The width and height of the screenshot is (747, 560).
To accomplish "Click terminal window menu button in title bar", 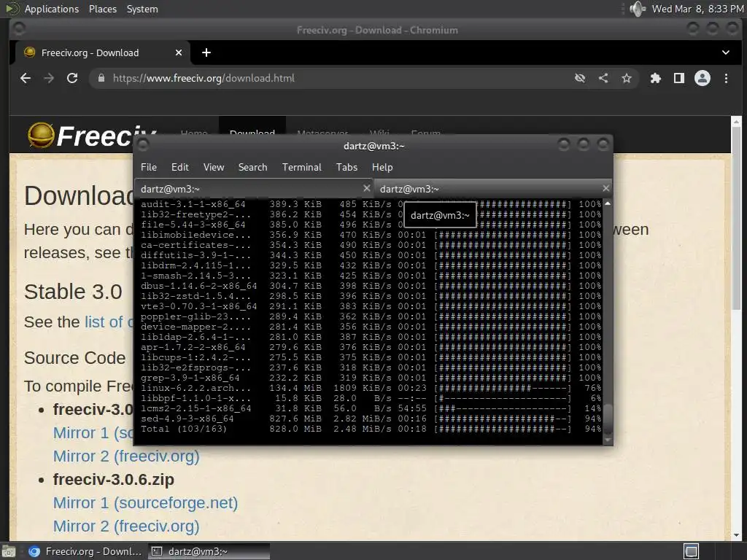I will [x=143, y=144].
